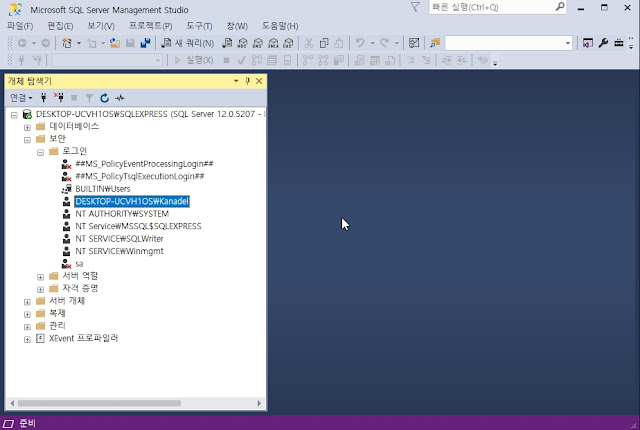Expand the 서버 역할 folder

(40, 277)
